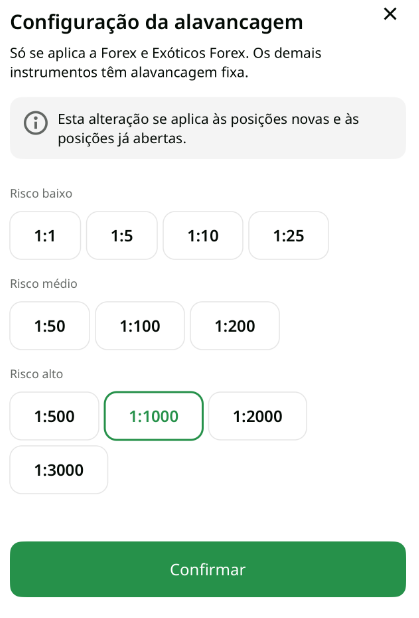Select the 1:1 leverage option
Viewport: 419px width, 618px height.
click(x=45, y=236)
